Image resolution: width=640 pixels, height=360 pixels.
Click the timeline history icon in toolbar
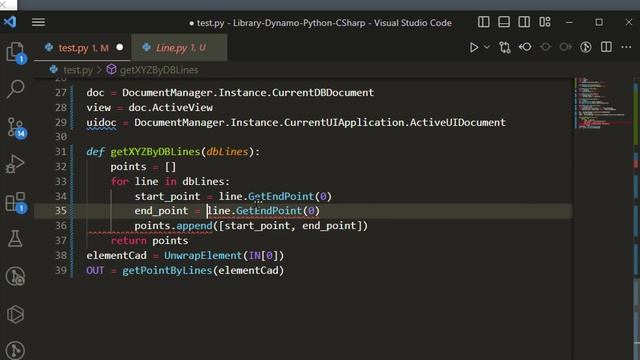pyautogui.click(x=586, y=47)
